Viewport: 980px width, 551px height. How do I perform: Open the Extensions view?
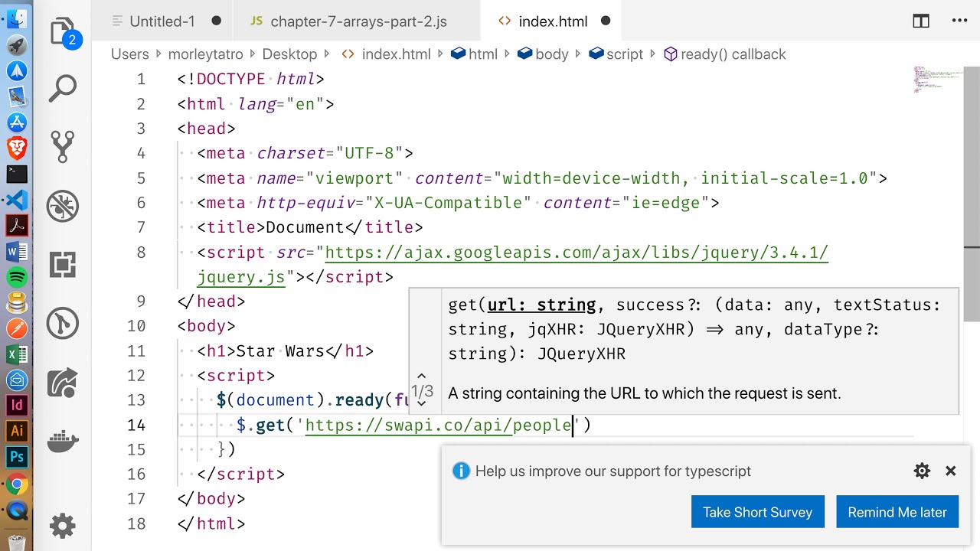63,265
